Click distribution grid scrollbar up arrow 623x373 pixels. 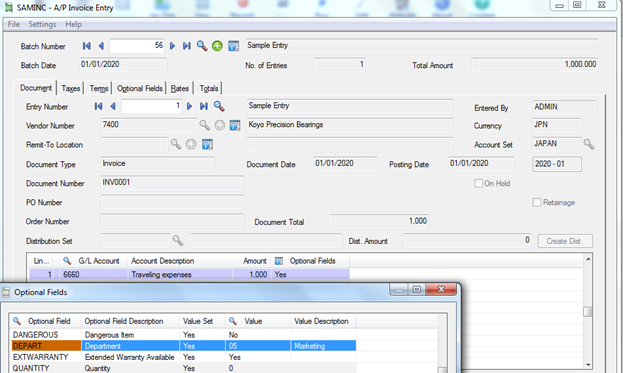click(x=588, y=259)
